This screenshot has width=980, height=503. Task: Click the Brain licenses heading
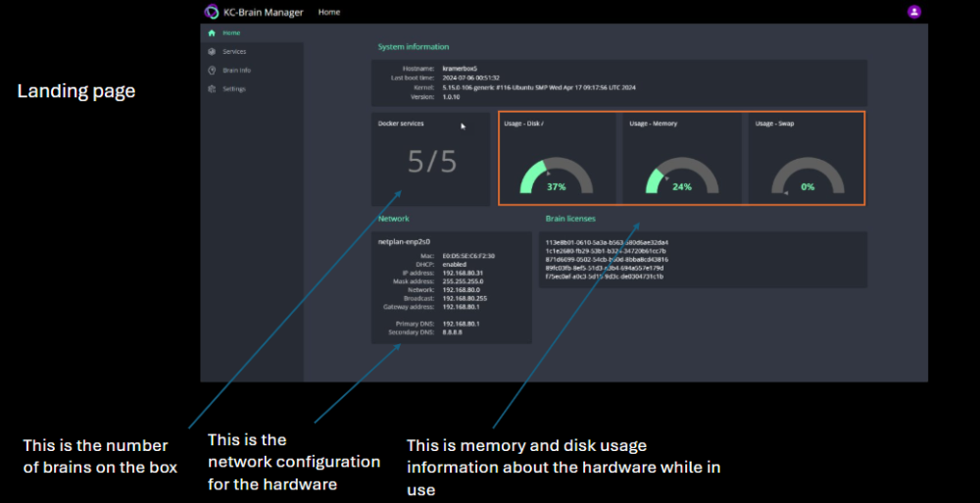[570, 219]
